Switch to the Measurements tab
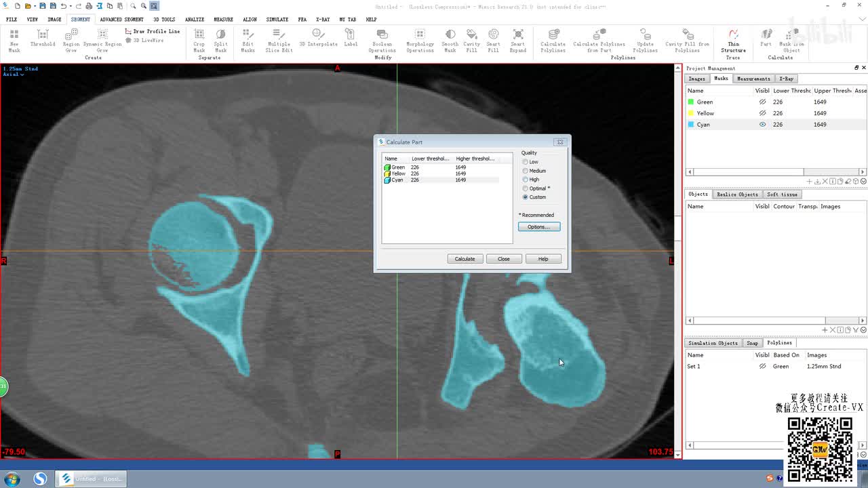The height and width of the screenshot is (488, 868). (753, 79)
